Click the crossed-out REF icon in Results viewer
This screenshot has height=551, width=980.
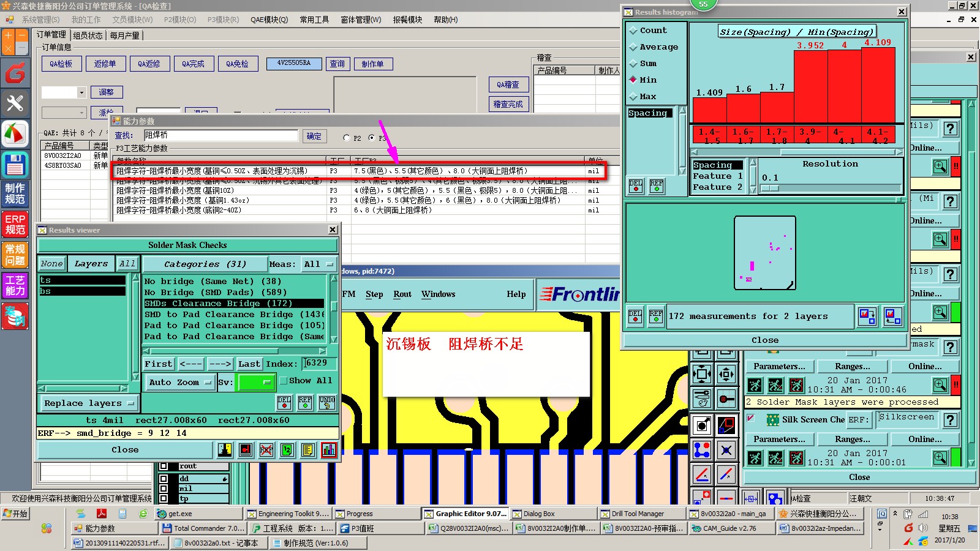pos(266,450)
